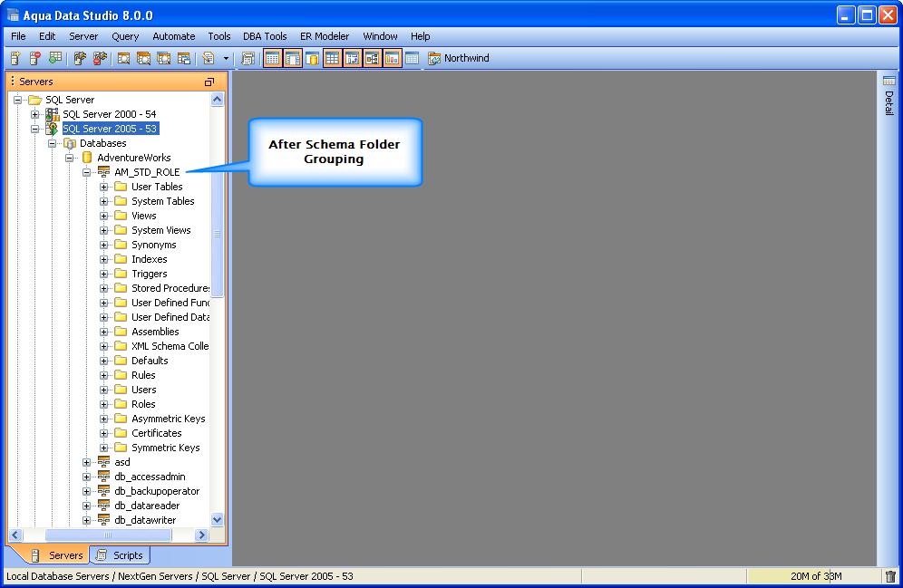Toggle the first highlighted table view button
The image size is (903, 588).
point(273,58)
